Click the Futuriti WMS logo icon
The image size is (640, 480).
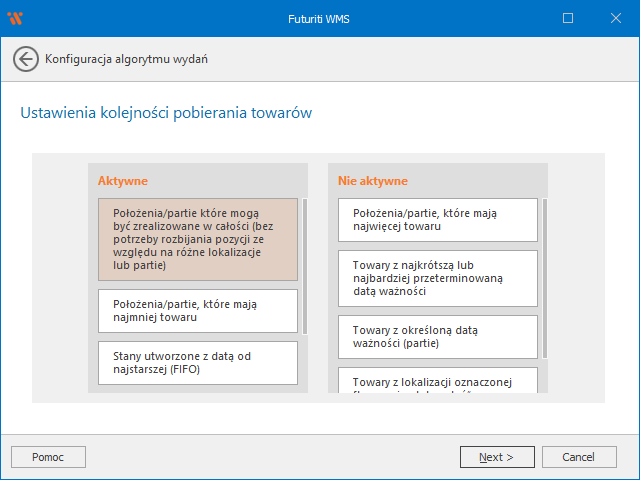pos(15,17)
